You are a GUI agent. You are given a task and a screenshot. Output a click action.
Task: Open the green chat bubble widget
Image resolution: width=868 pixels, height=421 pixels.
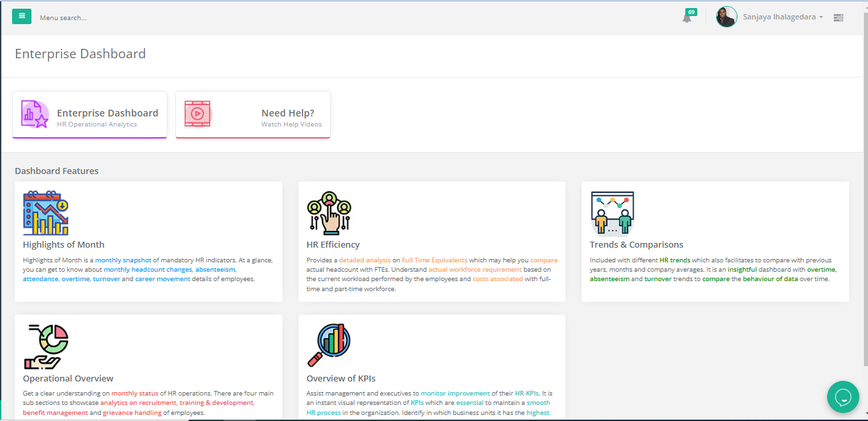(x=843, y=398)
